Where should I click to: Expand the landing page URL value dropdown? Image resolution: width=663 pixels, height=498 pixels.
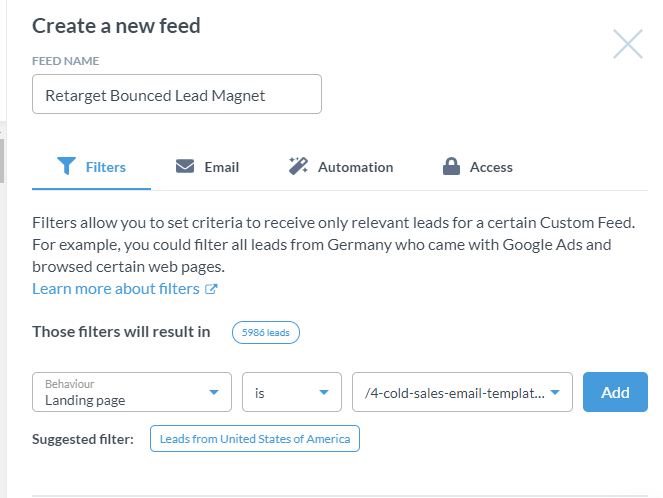(462, 392)
